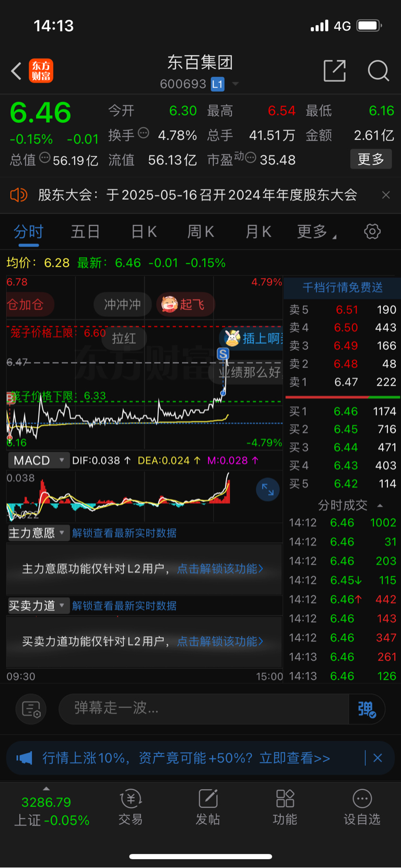Dismiss the 股东大会 announcement bar
This screenshot has width=401, height=868.
[x=386, y=195]
